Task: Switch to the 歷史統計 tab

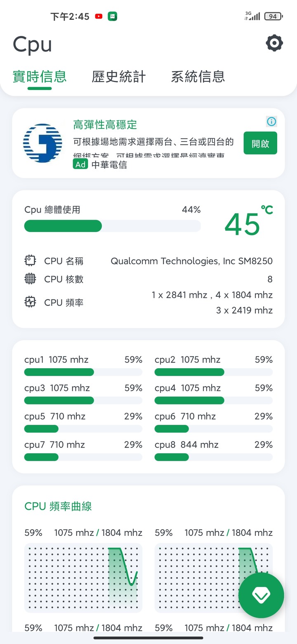Action: click(x=119, y=76)
